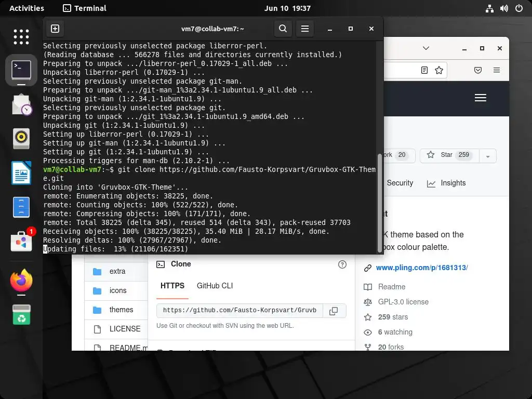Visit www.pling.com/p/1681313/ link

pyautogui.click(x=422, y=268)
